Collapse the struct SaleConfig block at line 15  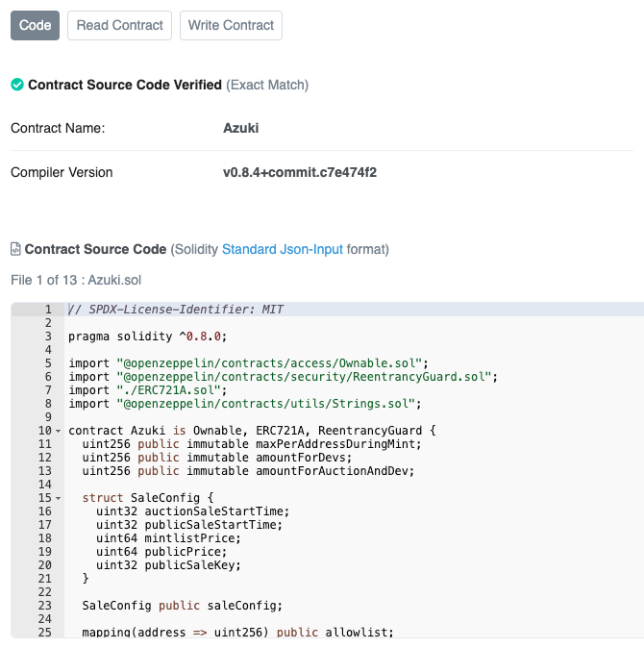59,498
